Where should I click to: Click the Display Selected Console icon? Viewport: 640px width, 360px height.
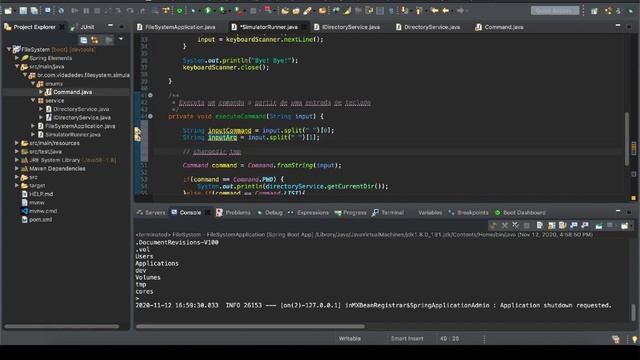click(x=610, y=225)
